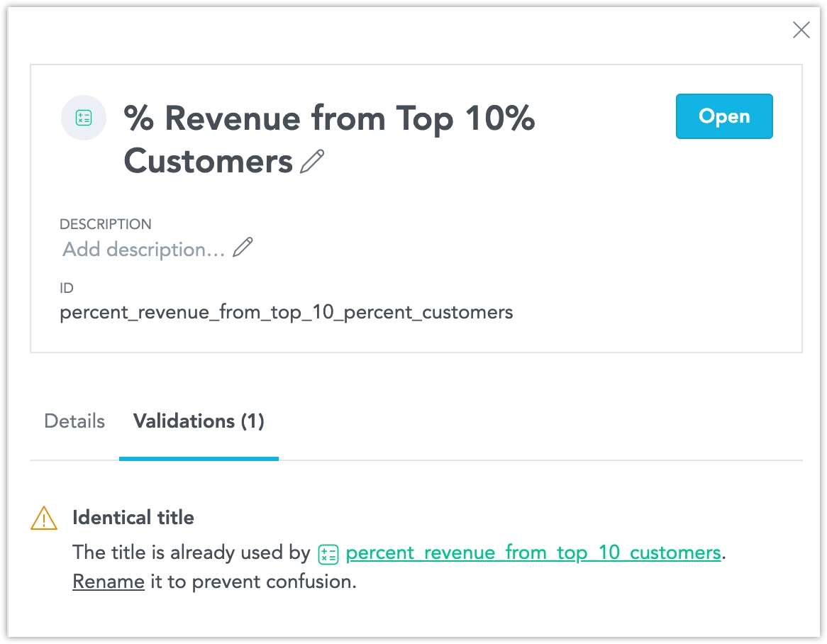The width and height of the screenshot is (827, 644).
Task: Click the small metric icon before the link
Action: tap(328, 555)
